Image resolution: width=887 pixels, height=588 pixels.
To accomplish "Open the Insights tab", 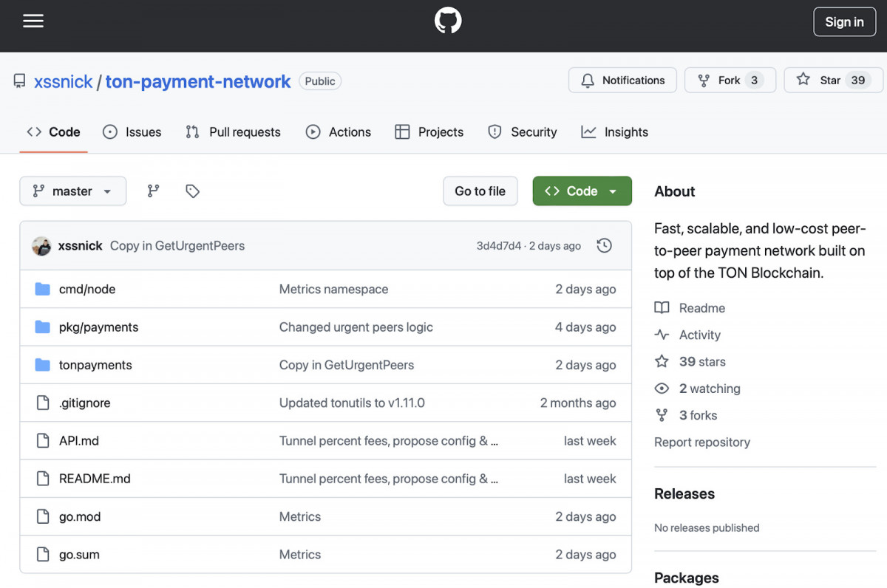I will pos(615,132).
